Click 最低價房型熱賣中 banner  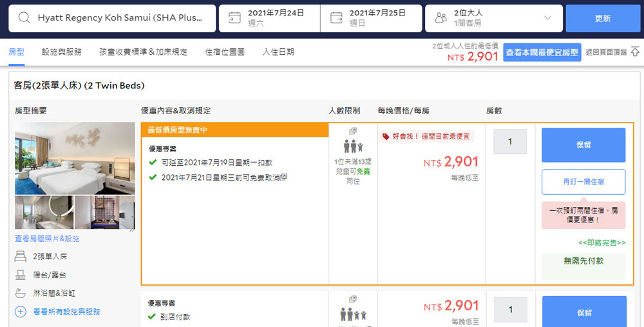pyautogui.click(x=234, y=130)
